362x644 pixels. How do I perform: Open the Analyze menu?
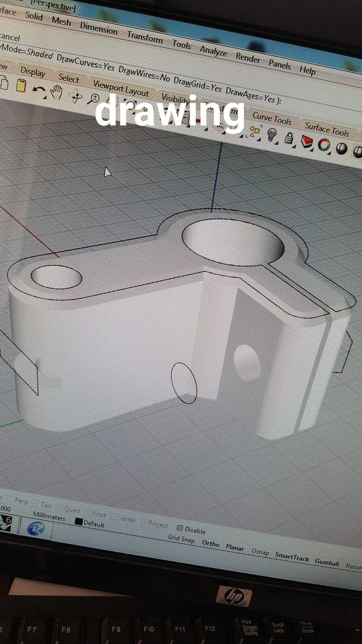pyautogui.click(x=214, y=51)
